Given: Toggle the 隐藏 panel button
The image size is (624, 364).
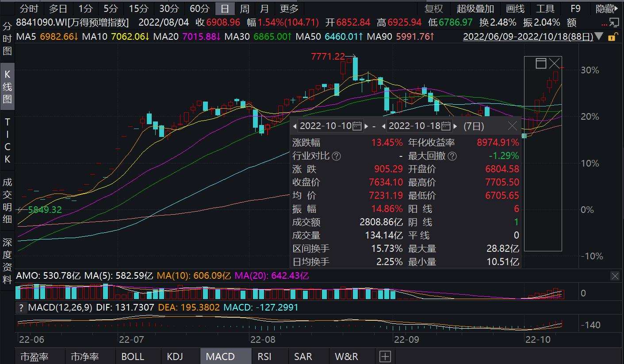Looking at the screenshot, I should coord(607,8).
